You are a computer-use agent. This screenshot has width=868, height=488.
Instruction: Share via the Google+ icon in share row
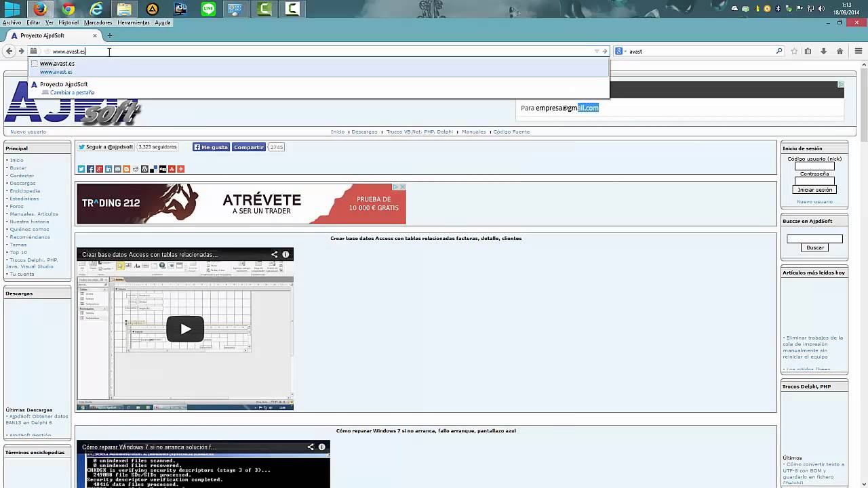pos(99,169)
